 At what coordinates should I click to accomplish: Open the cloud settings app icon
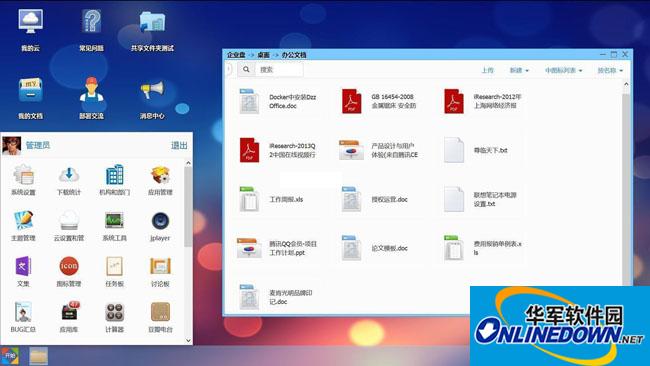point(69,221)
